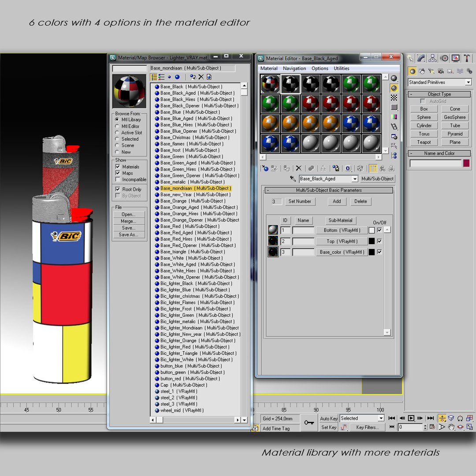Open the Modify panel tab

point(422,58)
